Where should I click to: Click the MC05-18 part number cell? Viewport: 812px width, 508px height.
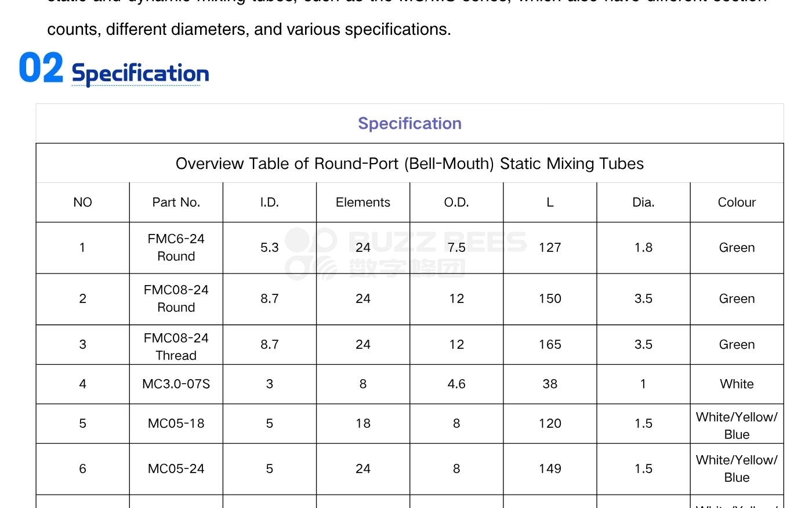176,424
